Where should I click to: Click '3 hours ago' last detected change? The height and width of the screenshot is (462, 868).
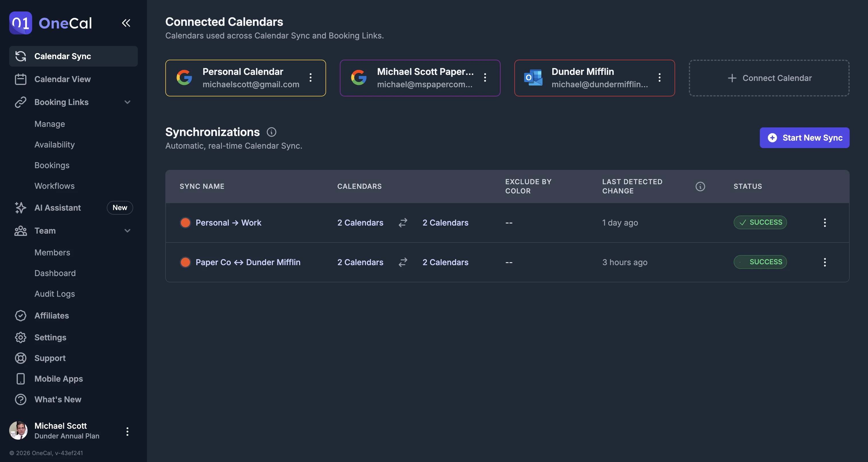[x=625, y=262]
